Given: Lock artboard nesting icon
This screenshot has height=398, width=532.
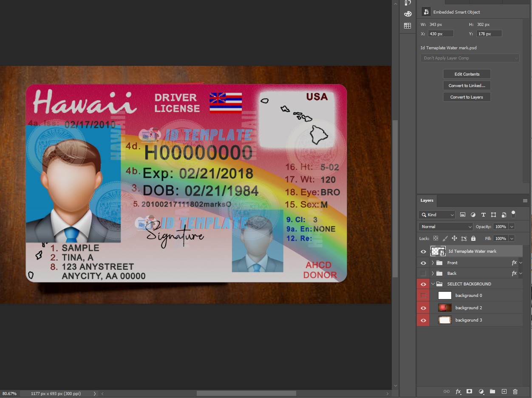Looking at the screenshot, I should pos(464,239).
